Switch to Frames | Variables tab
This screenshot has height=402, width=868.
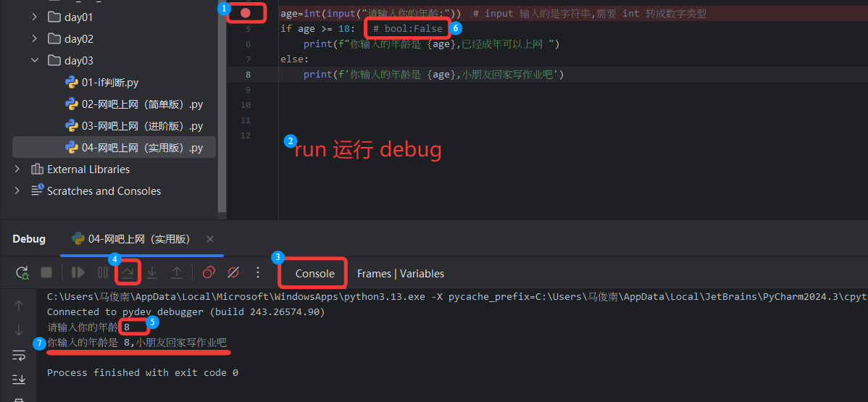[400, 274]
